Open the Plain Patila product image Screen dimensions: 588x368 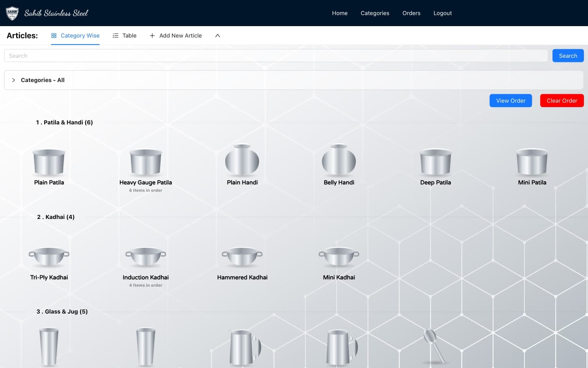[49, 162]
